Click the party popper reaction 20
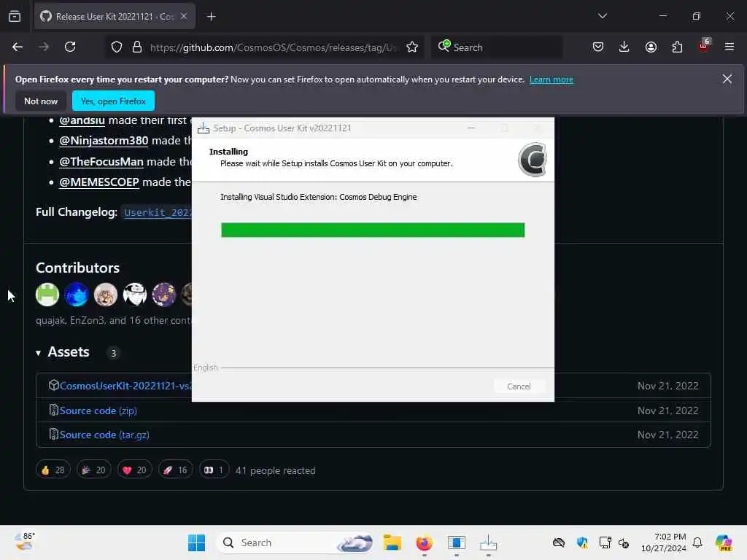The width and height of the screenshot is (747, 560). click(94, 470)
